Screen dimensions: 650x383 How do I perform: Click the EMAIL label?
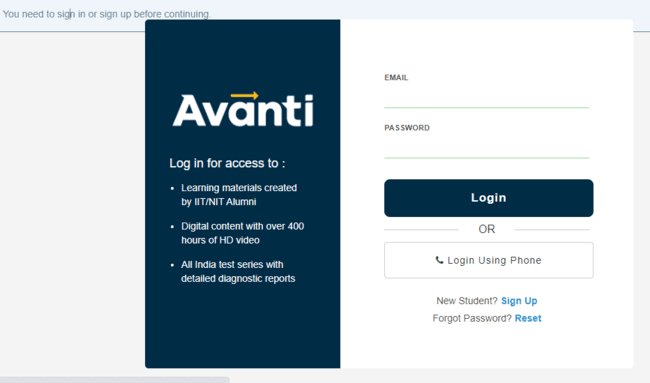click(396, 78)
